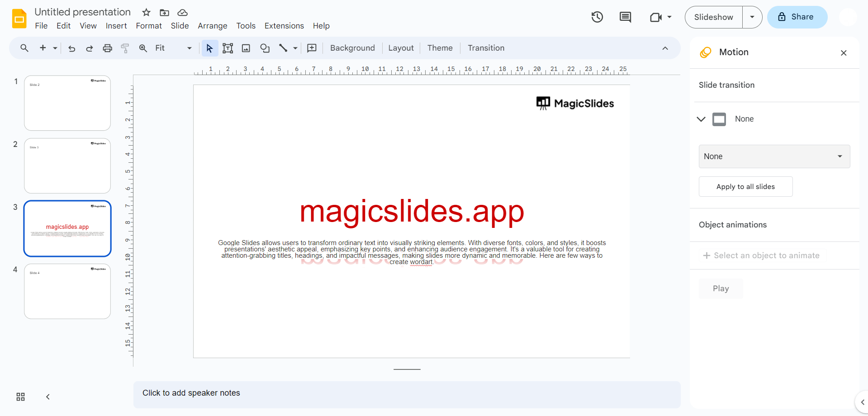Insert a text box
868x416 pixels.
[228, 48]
